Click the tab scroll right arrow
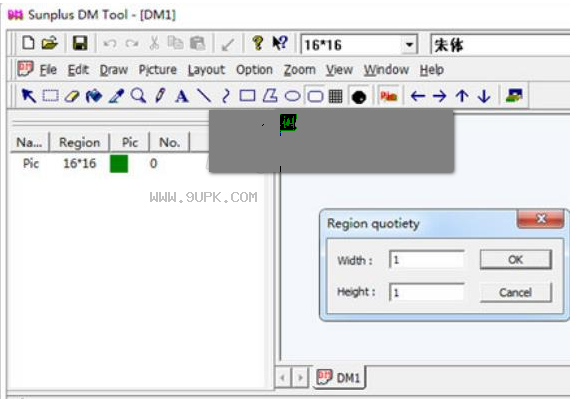This screenshot has height=399, width=572. (x=300, y=377)
